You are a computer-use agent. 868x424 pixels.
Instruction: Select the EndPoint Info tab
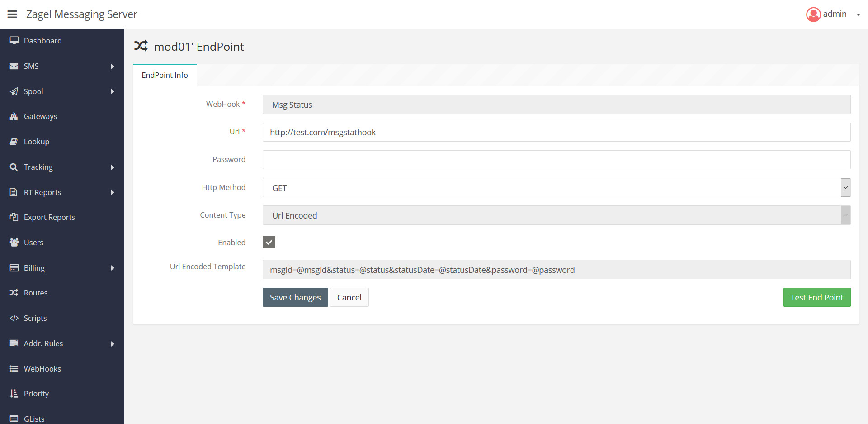tap(165, 75)
